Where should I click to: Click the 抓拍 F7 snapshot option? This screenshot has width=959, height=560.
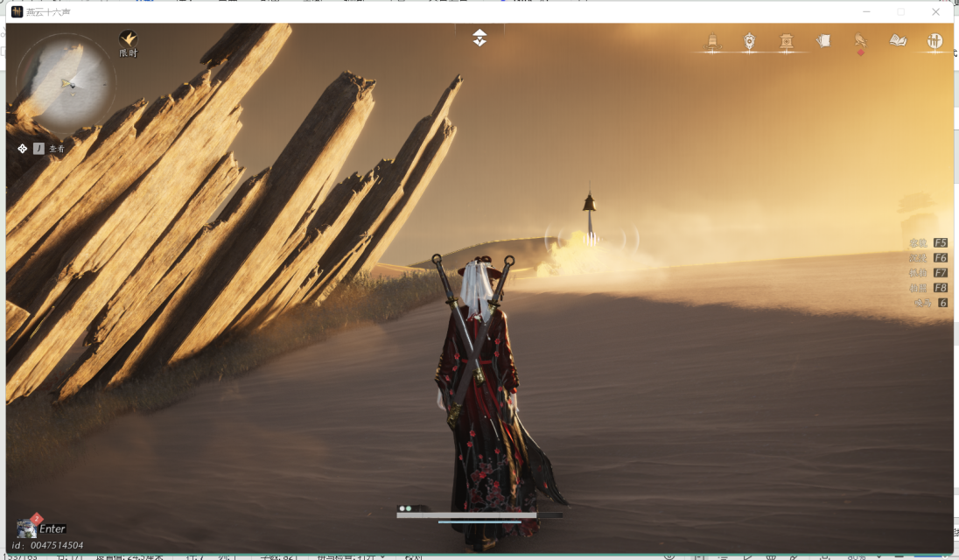point(928,272)
